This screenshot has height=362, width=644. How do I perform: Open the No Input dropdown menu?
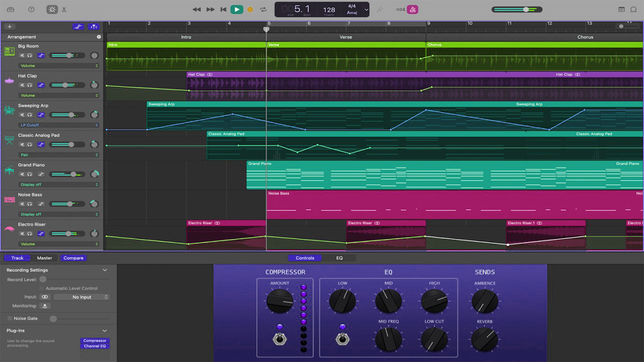coord(82,297)
